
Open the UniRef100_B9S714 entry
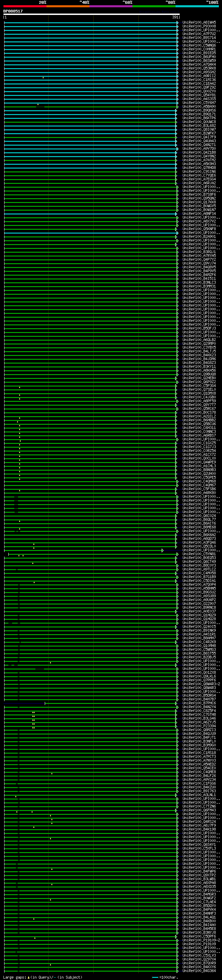pyautogui.click(x=199, y=38)
